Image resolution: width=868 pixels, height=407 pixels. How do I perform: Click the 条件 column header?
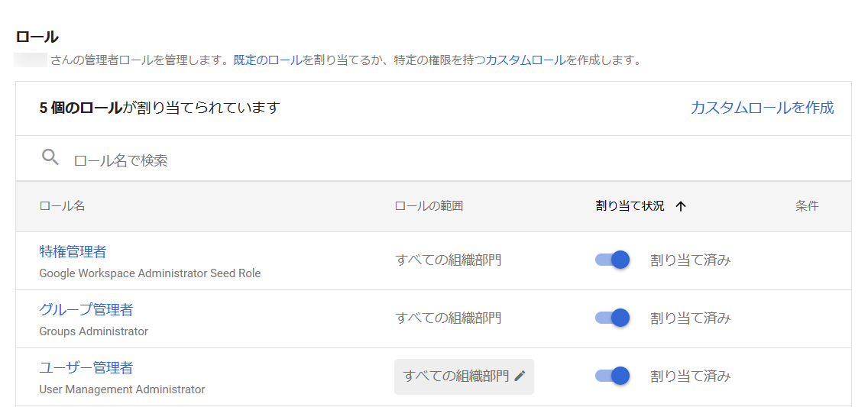(x=807, y=206)
